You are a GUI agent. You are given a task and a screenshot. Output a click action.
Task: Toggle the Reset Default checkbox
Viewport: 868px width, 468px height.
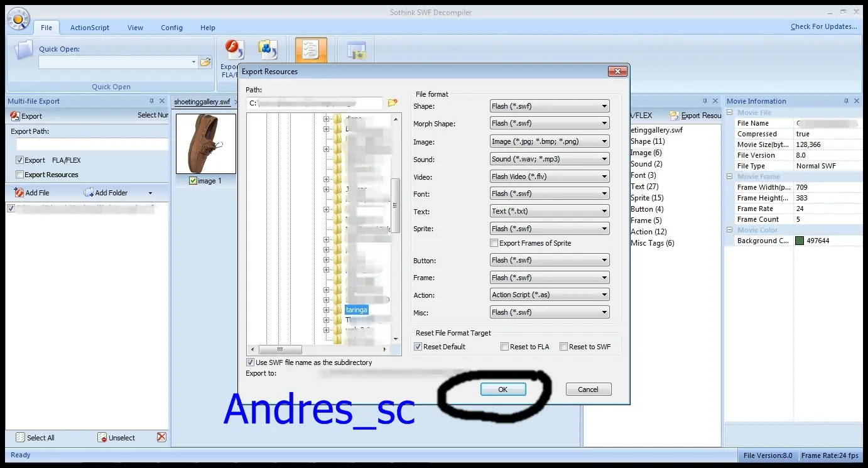point(418,347)
